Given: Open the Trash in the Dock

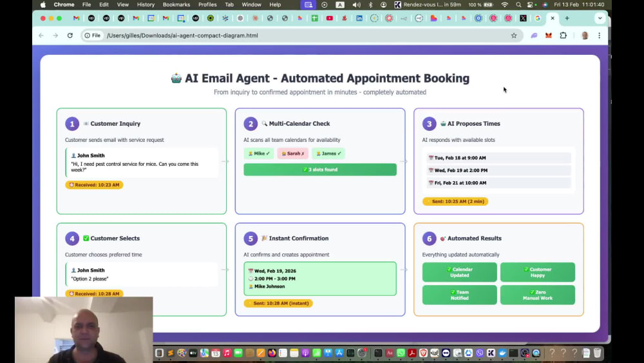Looking at the screenshot, I should [x=597, y=353].
